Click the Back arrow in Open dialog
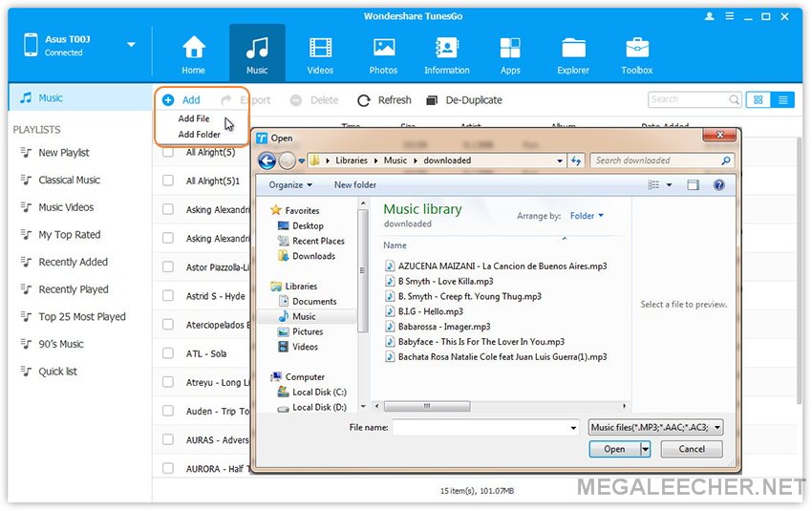The width and height of the screenshot is (812, 511). pos(267,161)
